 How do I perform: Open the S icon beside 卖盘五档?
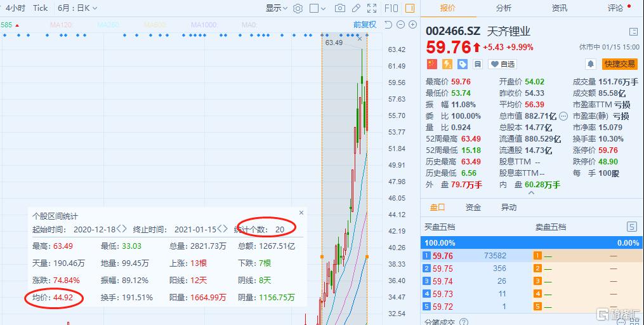click(x=632, y=227)
